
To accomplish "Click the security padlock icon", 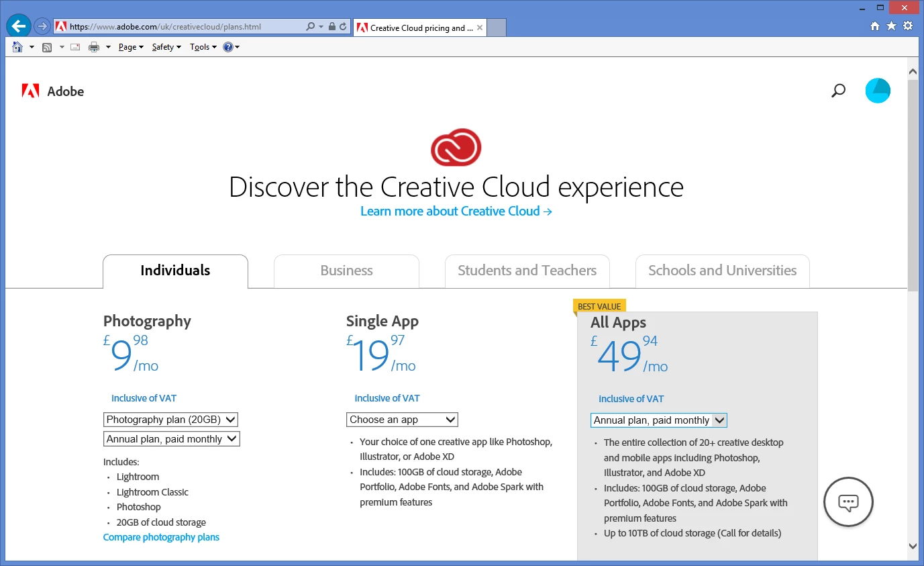I will click(332, 27).
